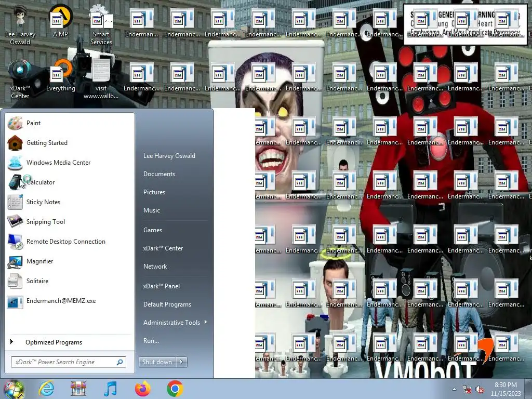Screen dimensions: 532x399
Task: Open the music note app on taskbar
Action: (x=110, y=389)
